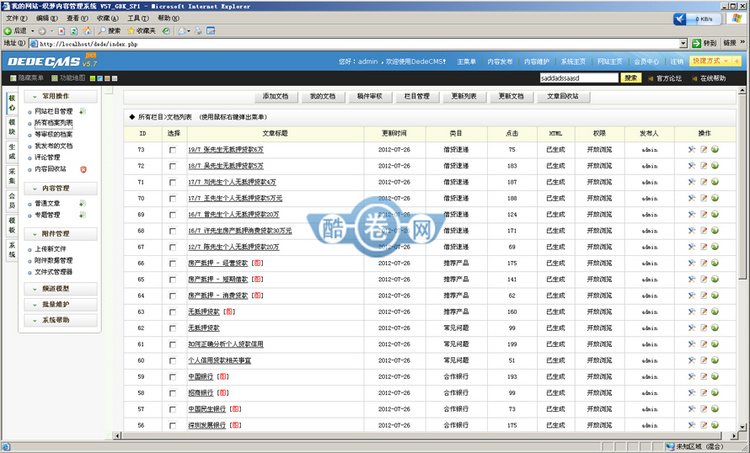Click the 添加文档 button
The image size is (750, 453).
coord(274,97)
